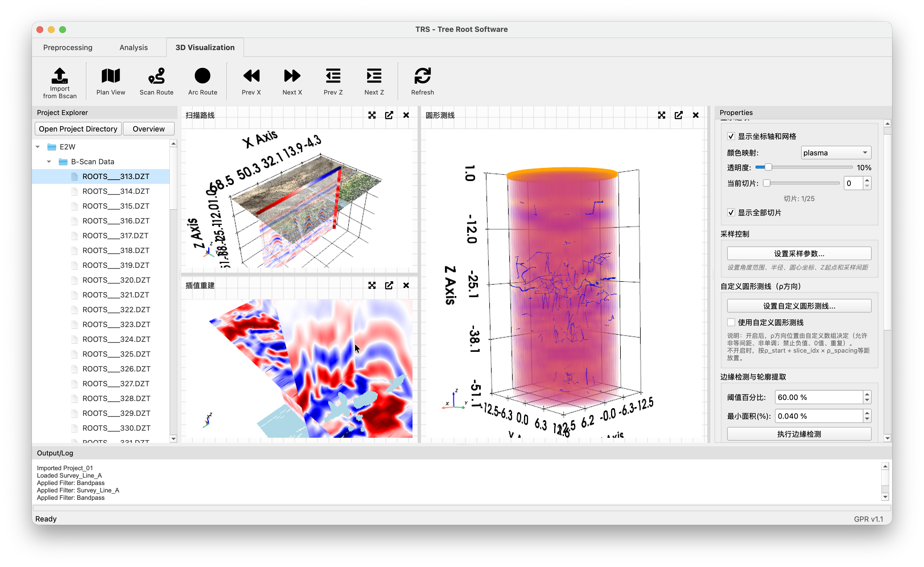Select the Scan Route tool
Screen dimensions: 924x567
(156, 77)
